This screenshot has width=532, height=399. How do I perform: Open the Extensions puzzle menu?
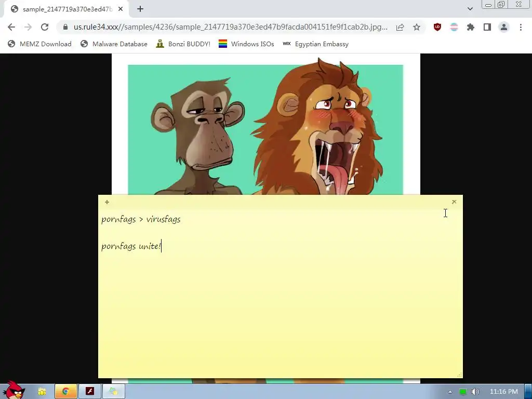click(x=471, y=27)
